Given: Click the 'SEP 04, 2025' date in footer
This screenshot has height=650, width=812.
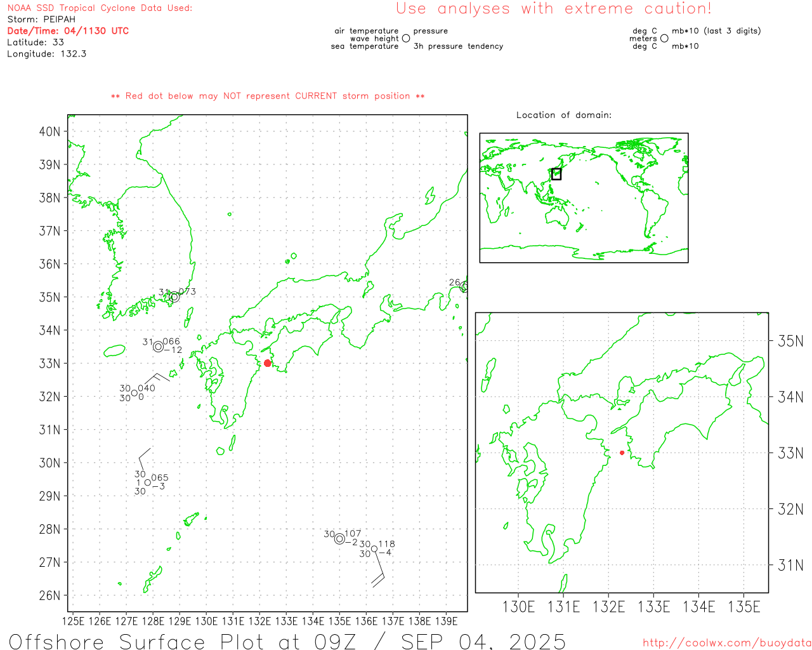Looking at the screenshot, I should point(483,641).
